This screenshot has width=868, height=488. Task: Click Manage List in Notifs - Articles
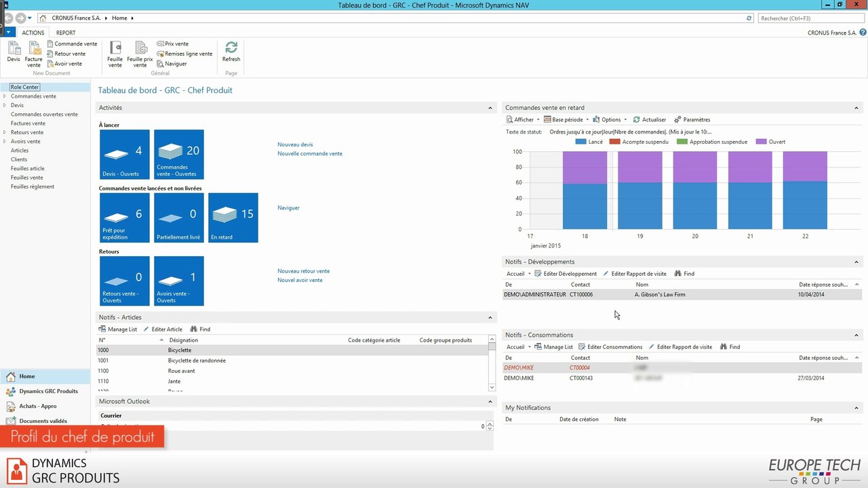click(118, 329)
